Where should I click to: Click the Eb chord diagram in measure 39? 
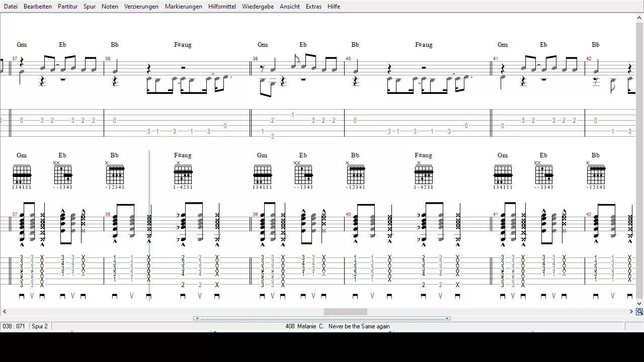(303, 175)
